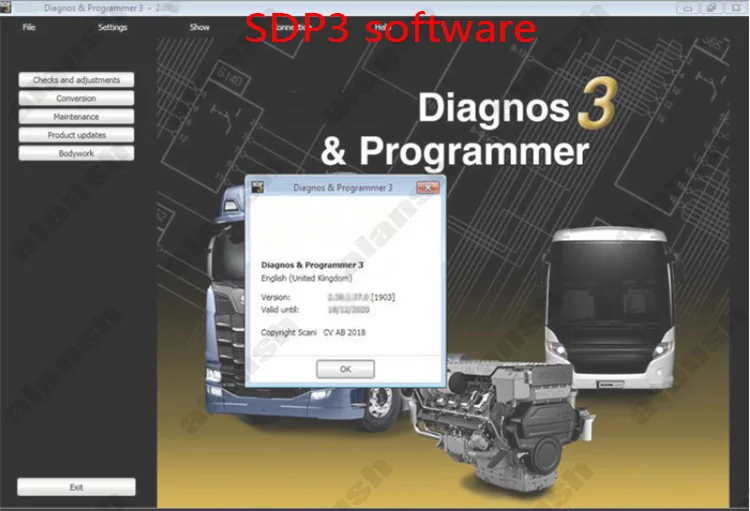Select the Conversion button
Viewport: 750px width, 511px height.
pos(77,98)
